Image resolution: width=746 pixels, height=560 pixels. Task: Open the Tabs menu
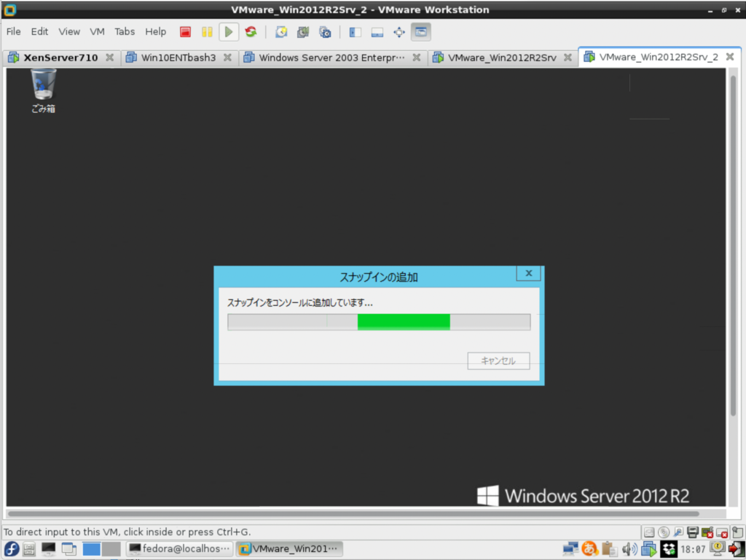pos(125,31)
